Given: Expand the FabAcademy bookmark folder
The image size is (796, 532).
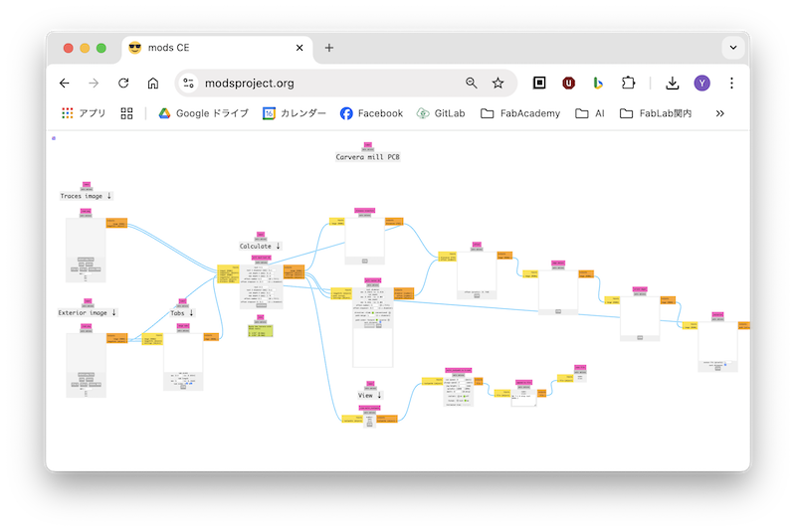Looking at the screenshot, I should (x=520, y=113).
